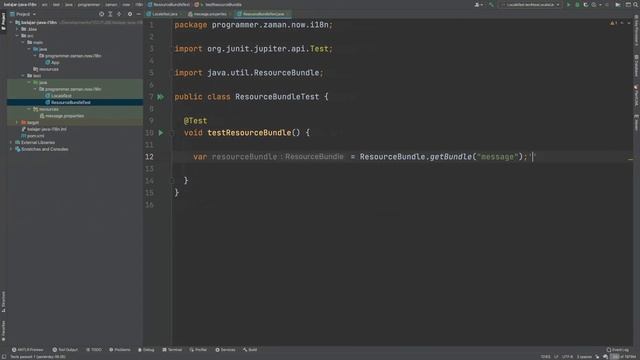Click ResourceBundleTest breadcrumb in navigation bar
Image resolution: width=640 pixels, height=360 pixels.
pos(168,4)
